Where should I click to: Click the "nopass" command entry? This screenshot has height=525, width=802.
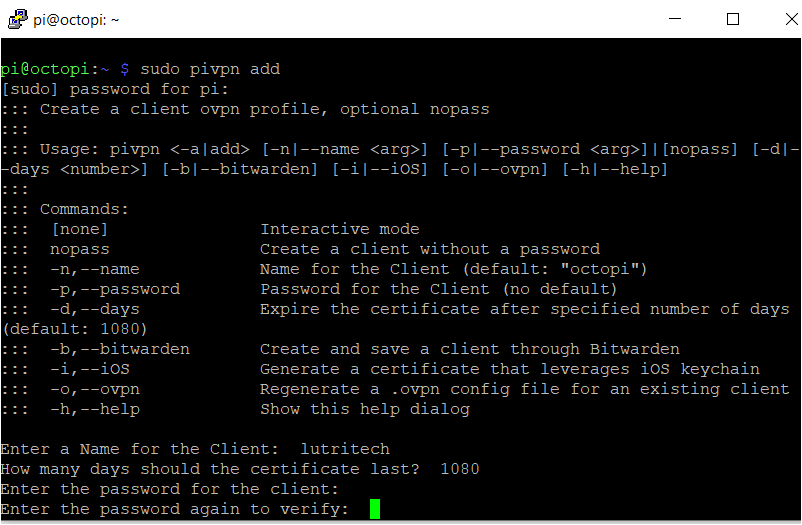80,249
